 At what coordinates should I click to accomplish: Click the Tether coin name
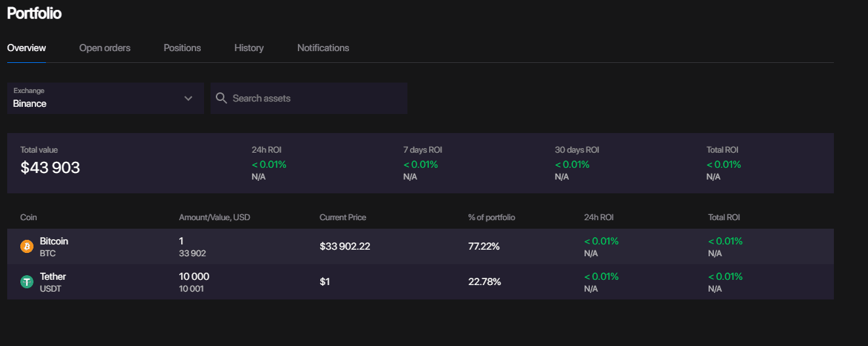click(53, 277)
